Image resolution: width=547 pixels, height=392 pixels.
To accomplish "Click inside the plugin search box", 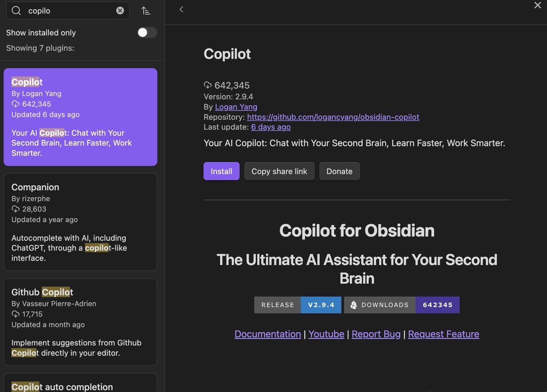I will click(67, 10).
